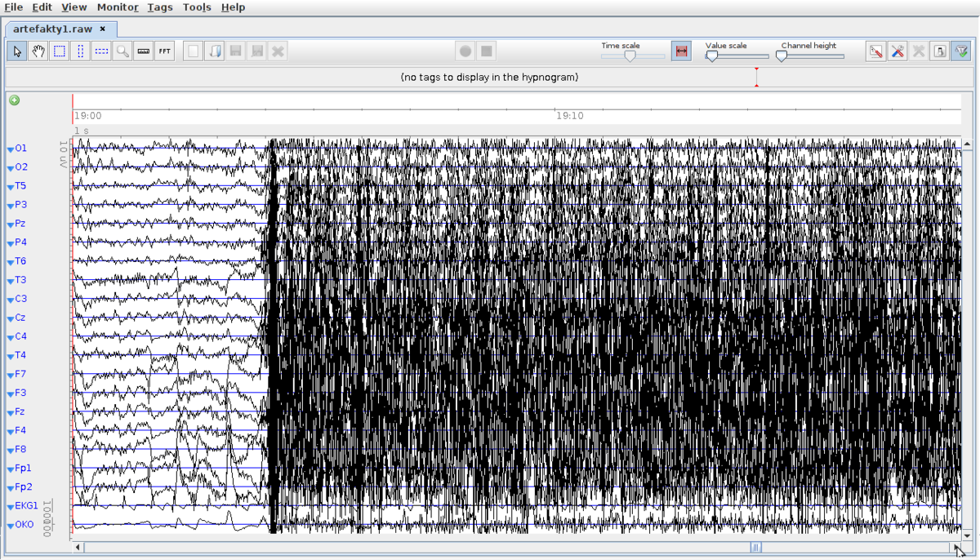
Task: Open signal filters via wrench icon
Action: pos(896,51)
